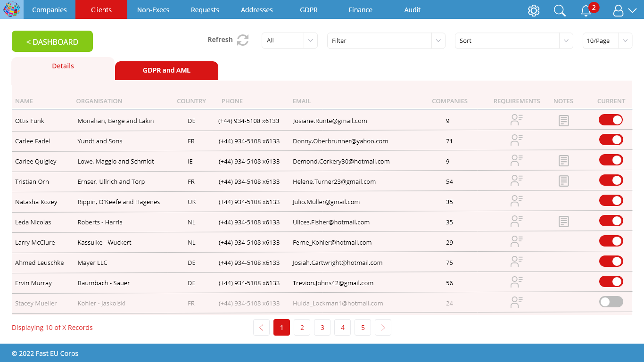The width and height of the screenshot is (644, 362).
Task: Open the Audit menu
Action: pyautogui.click(x=413, y=9)
